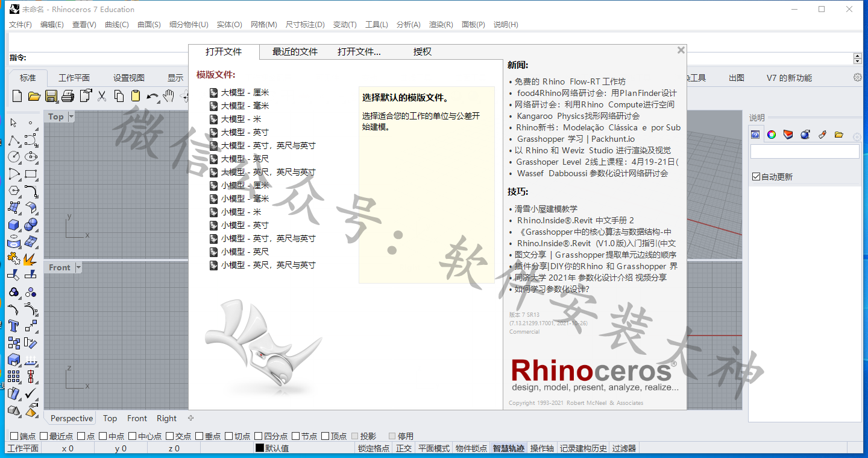The width and height of the screenshot is (868, 458).
Task: Select the Ellipse tool in the left toolbar
Action: (x=31, y=157)
